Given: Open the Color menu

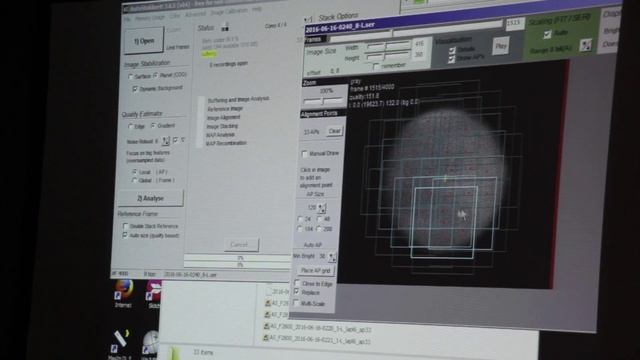Looking at the screenshot, I should (174, 16).
